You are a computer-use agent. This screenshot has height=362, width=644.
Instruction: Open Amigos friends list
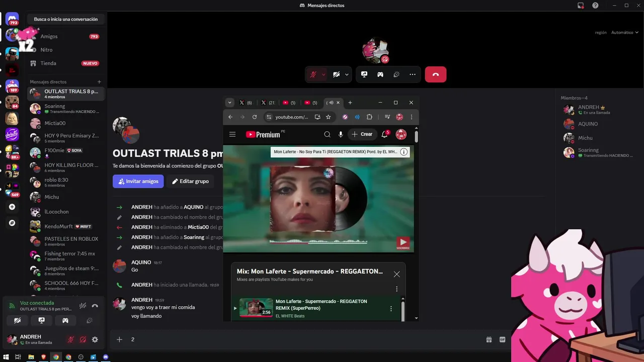tap(65, 37)
